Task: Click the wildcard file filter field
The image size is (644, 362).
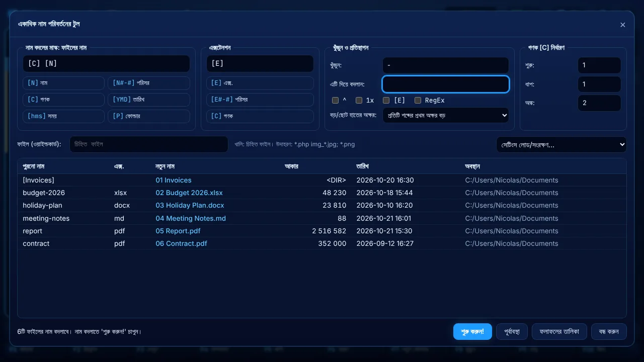Action: click(x=149, y=144)
